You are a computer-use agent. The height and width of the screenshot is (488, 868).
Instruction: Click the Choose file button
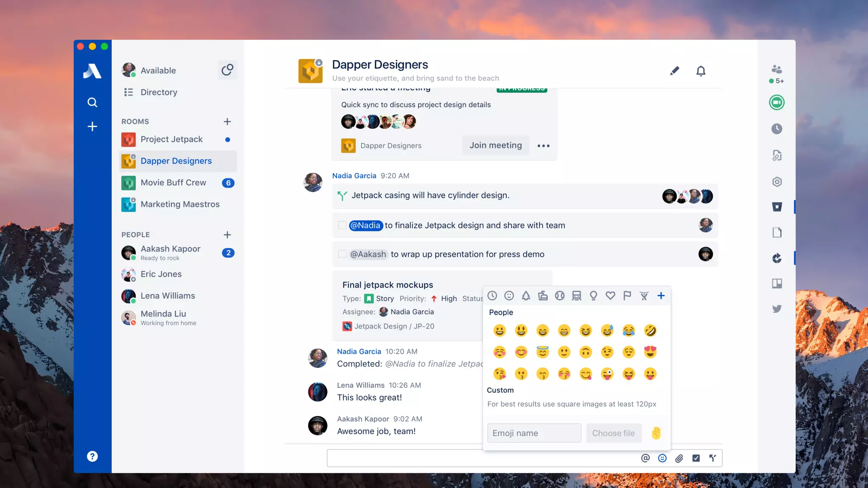coord(613,433)
